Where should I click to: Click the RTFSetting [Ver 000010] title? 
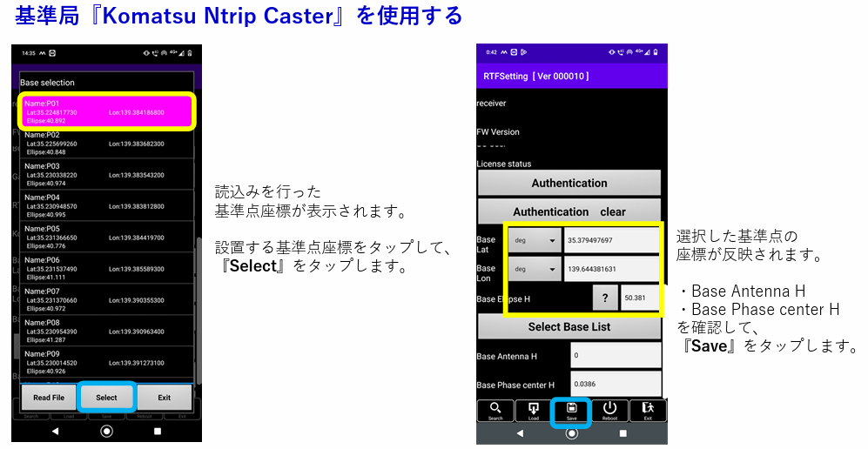(535, 77)
